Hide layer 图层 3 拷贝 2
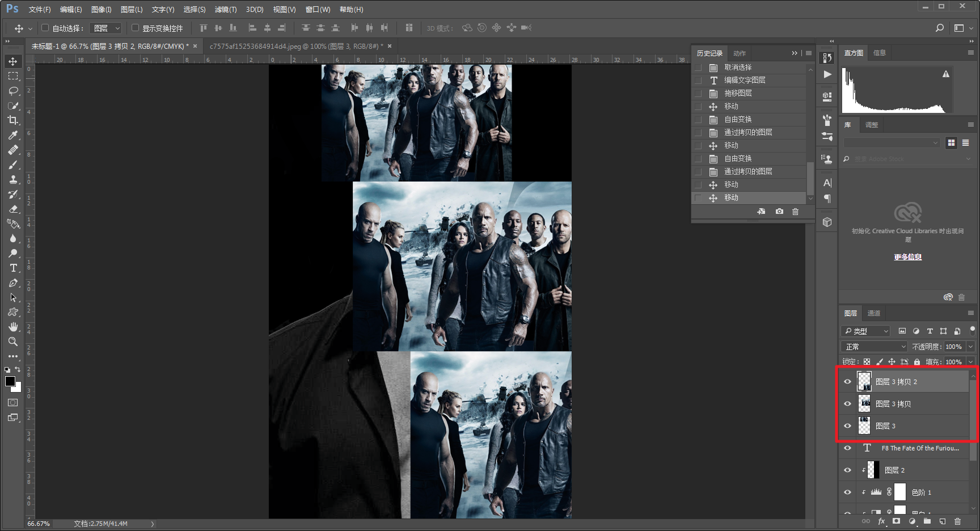 click(848, 382)
